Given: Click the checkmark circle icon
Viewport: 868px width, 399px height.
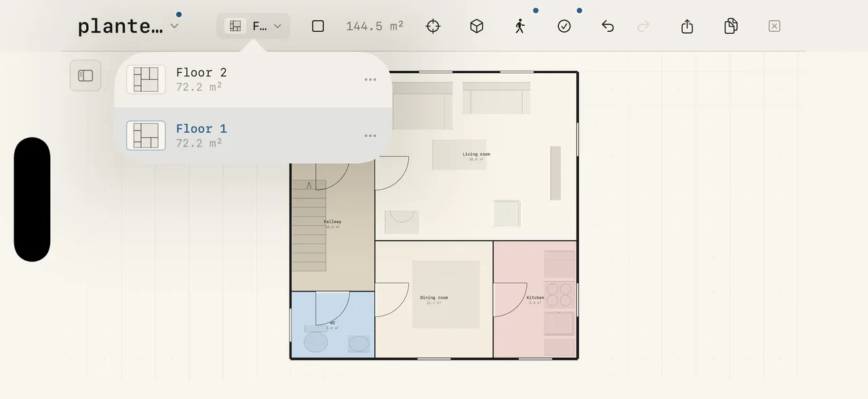Looking at the screenshot, I should [x=564, y=26].
